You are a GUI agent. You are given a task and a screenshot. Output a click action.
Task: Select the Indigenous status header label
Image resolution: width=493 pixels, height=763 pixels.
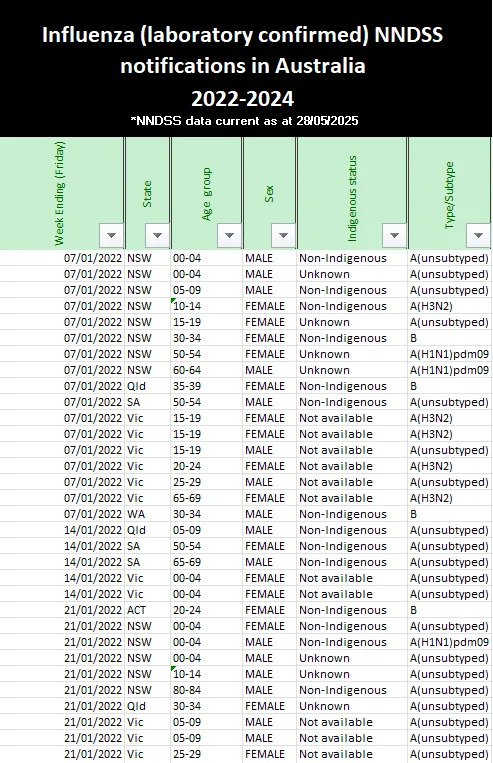pos(352,199)
